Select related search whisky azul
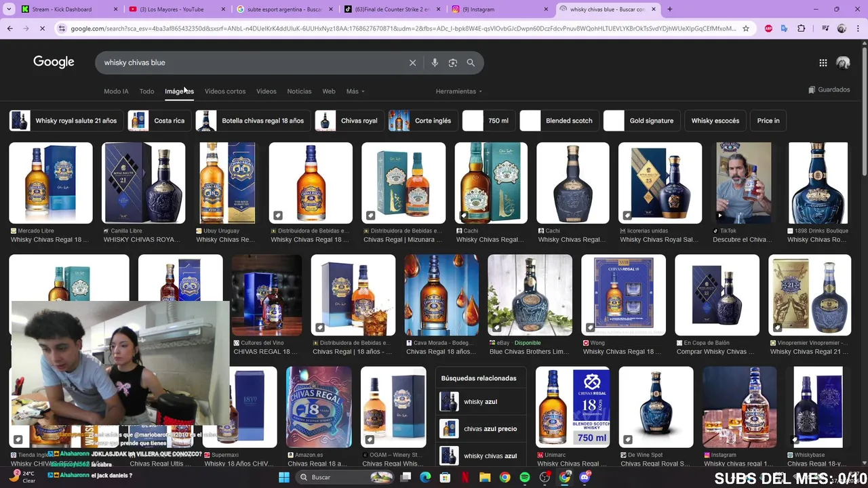Viewport: 868px width, 488px height. 480,402
